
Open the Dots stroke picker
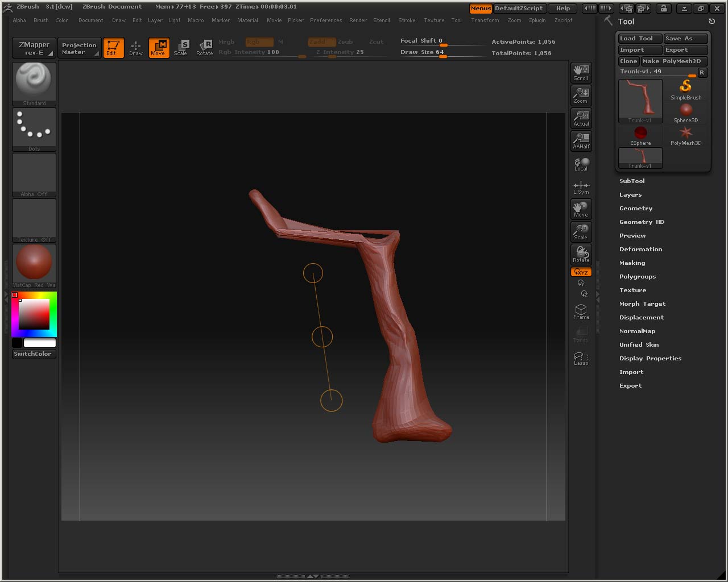click(34, 129)
